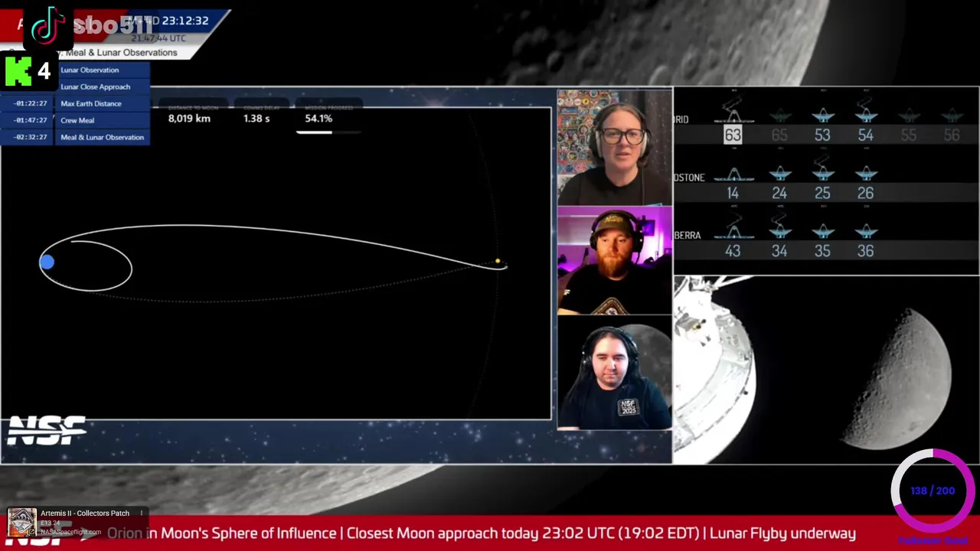Click the Canberra station label

[688, 236]
